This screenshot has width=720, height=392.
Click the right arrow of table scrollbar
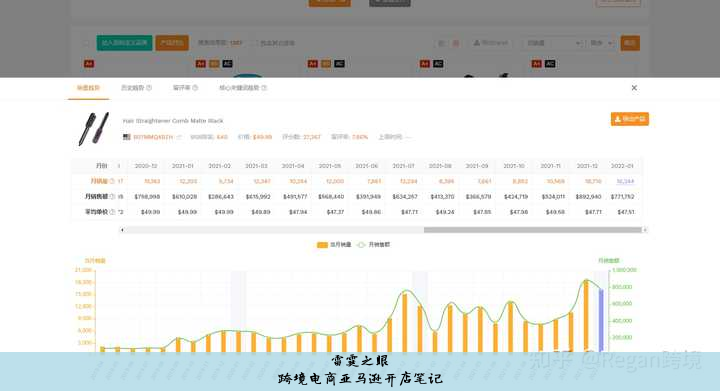click(x=644, y=230)
